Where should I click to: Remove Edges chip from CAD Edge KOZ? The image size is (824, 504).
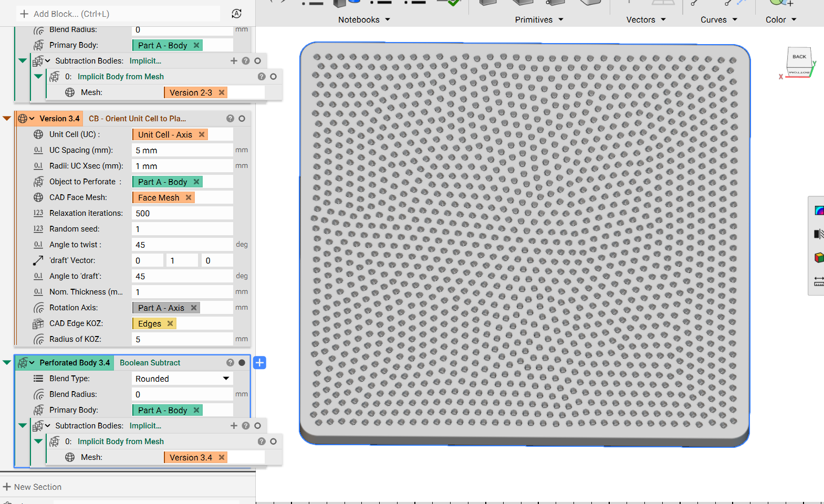(170, 323)
